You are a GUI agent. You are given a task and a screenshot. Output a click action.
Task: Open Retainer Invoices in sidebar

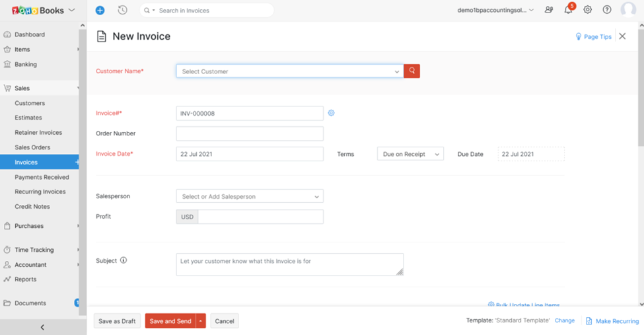click(40, 132)
